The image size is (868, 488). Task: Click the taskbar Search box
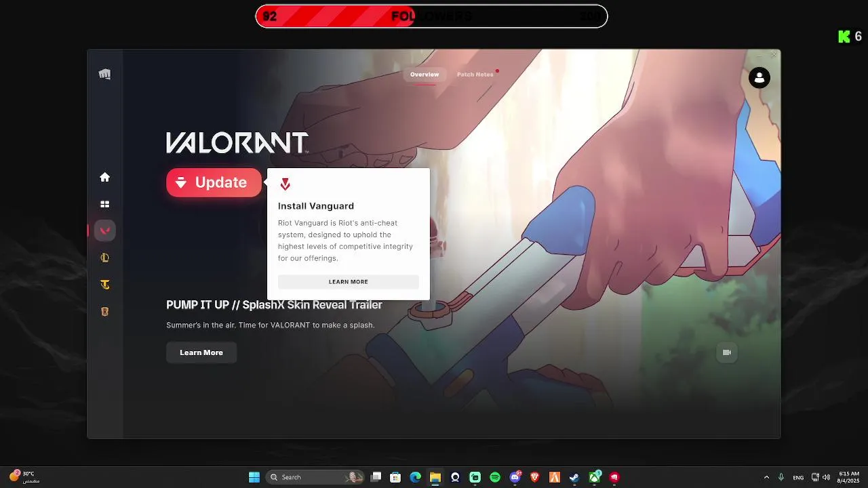pyautogui.click(x=315, y=477)
